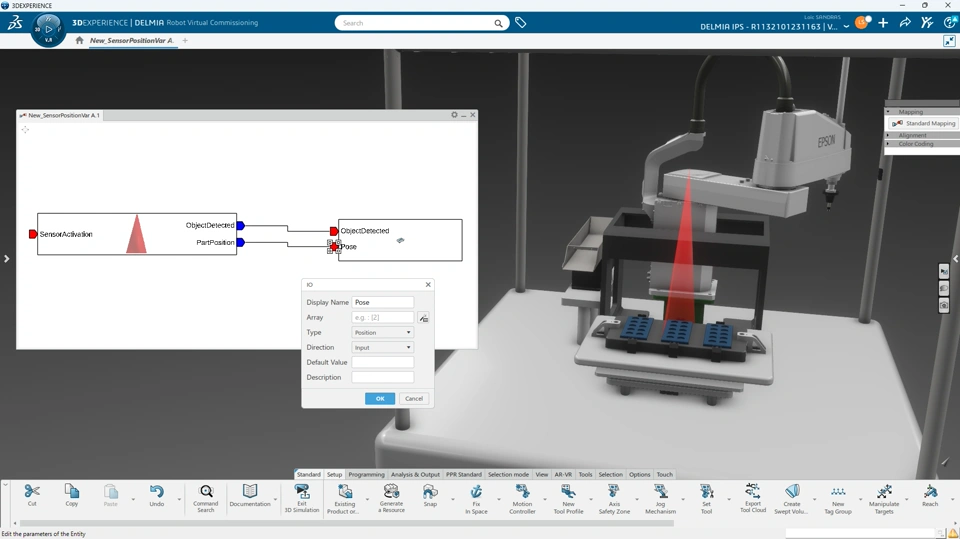Select Create Swept Volume

(x=792, y=499)
